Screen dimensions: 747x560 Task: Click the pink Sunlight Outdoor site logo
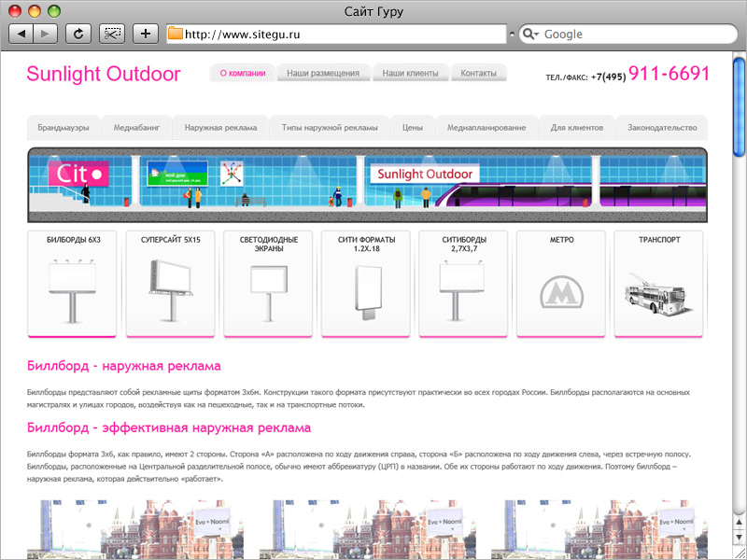pyautogui.click(x=104, y=74)
